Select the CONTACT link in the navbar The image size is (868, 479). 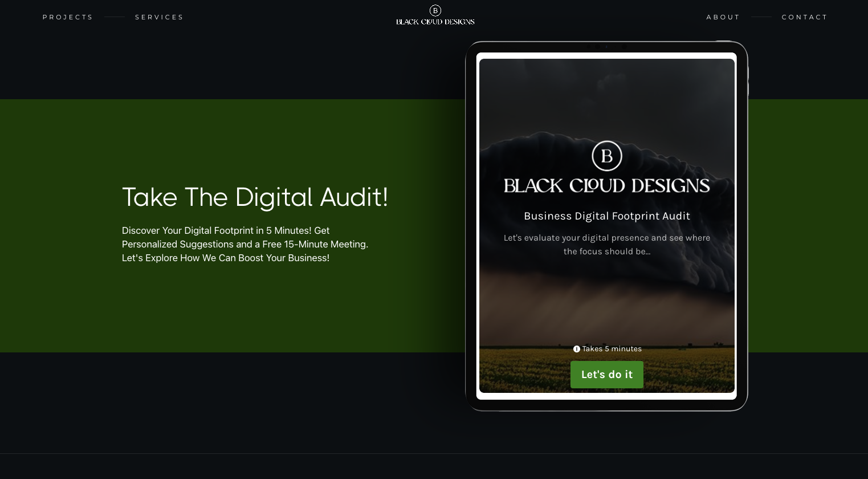pos(805,17)
